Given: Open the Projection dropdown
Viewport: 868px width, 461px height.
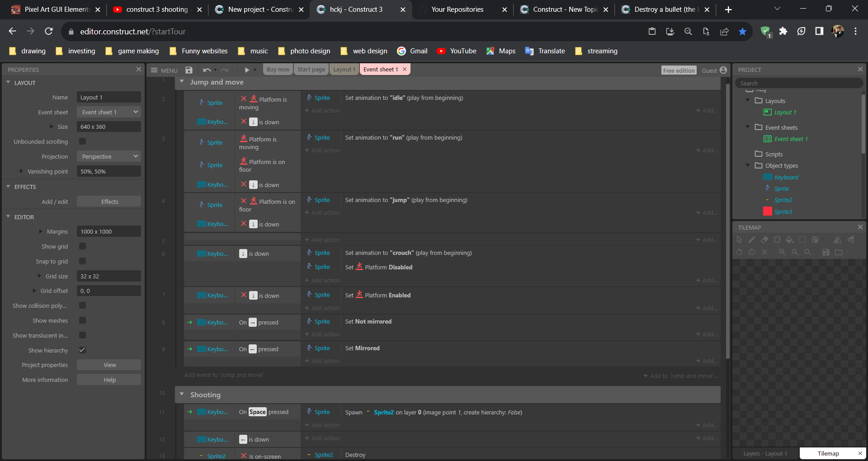Looking at the screenshot, I should [x=109, y=156].
